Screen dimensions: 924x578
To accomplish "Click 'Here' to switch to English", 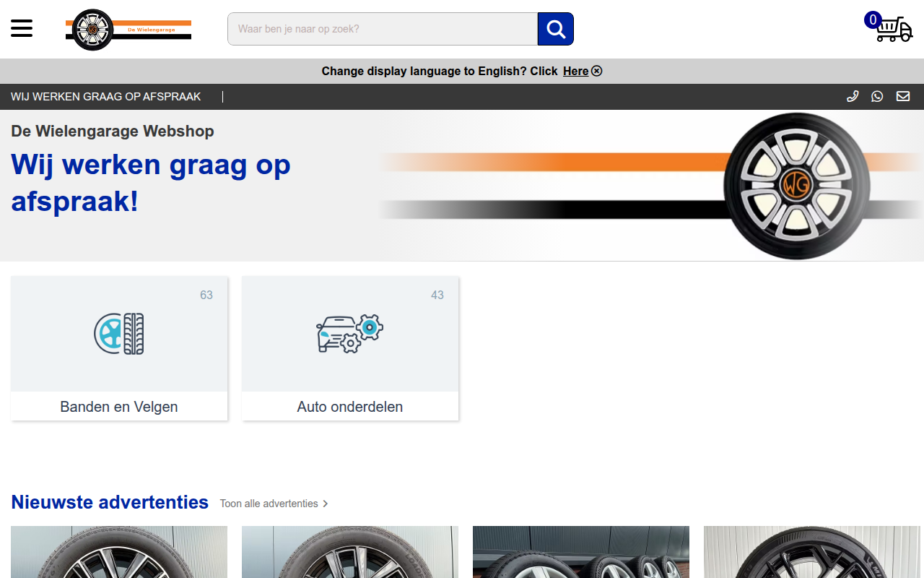I will point(575,71).
